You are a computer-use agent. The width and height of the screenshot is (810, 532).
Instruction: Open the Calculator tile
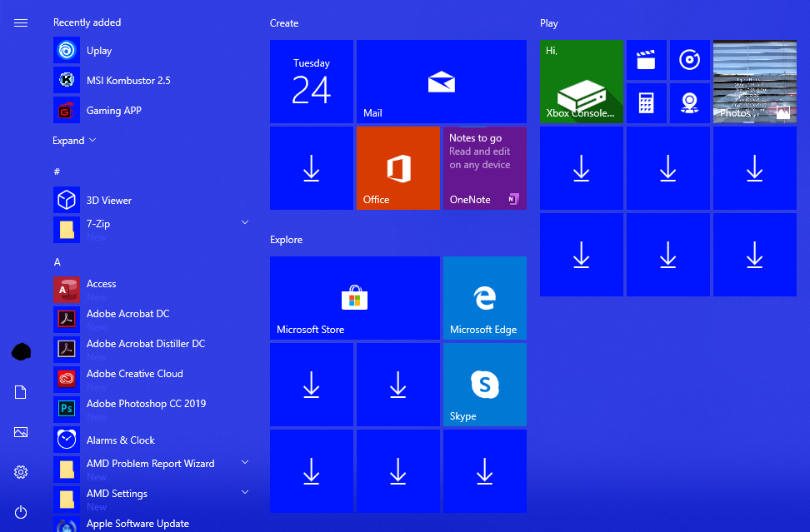tap(646, 103)
